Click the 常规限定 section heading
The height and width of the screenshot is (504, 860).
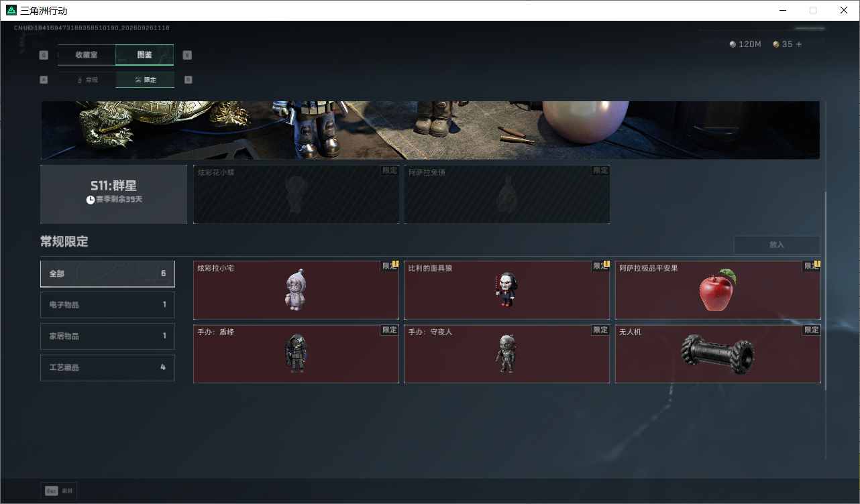[x=64, y=242]
